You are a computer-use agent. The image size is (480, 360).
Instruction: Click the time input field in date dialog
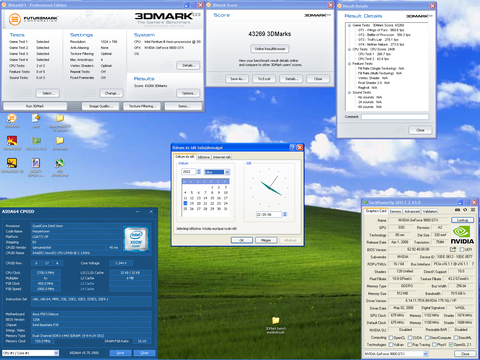[269, 214]
